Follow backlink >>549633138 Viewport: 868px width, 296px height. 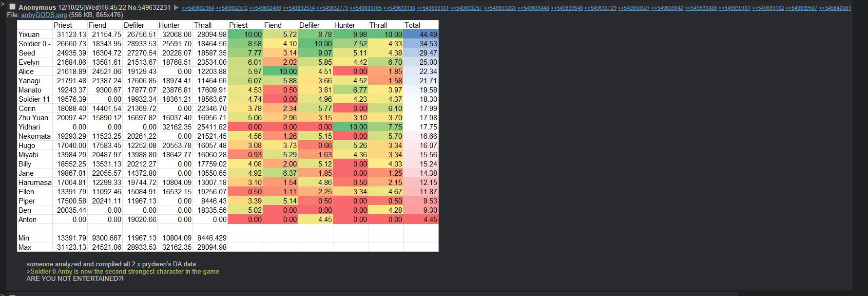click(399, 8)
